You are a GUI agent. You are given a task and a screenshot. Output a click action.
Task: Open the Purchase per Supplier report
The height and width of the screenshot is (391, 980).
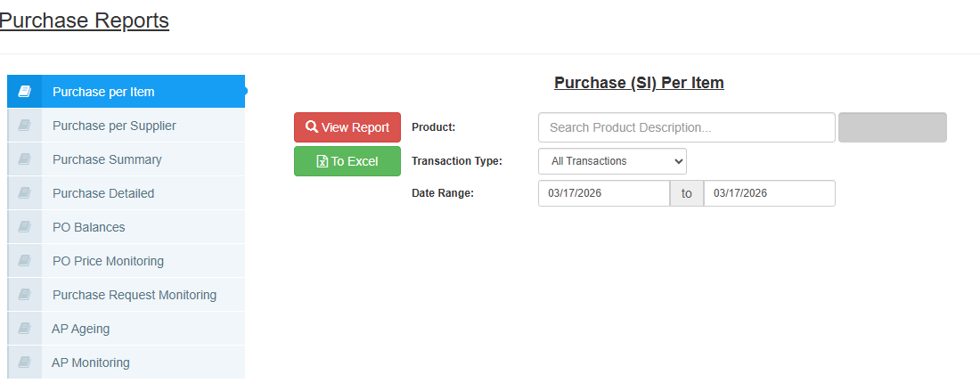pos(127,126)
